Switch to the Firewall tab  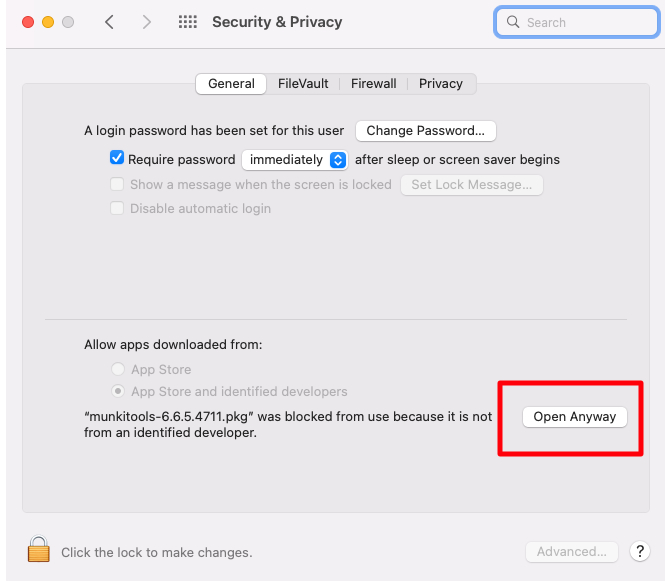pos(373,84)
